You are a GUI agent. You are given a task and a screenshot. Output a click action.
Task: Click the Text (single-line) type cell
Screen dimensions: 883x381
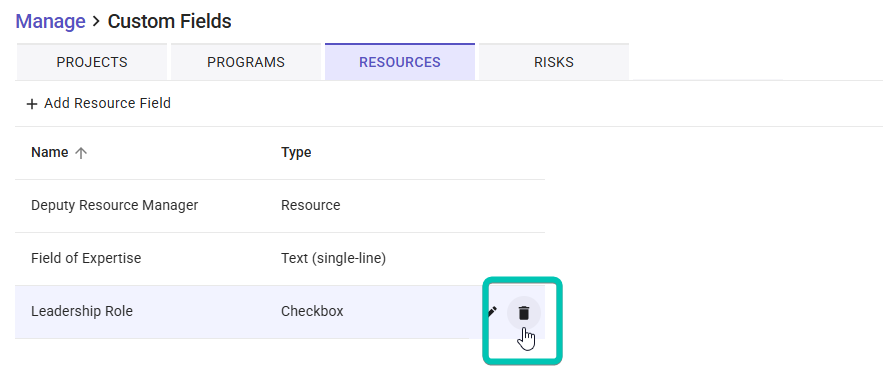pyautogui.click(x=333, y=258)
